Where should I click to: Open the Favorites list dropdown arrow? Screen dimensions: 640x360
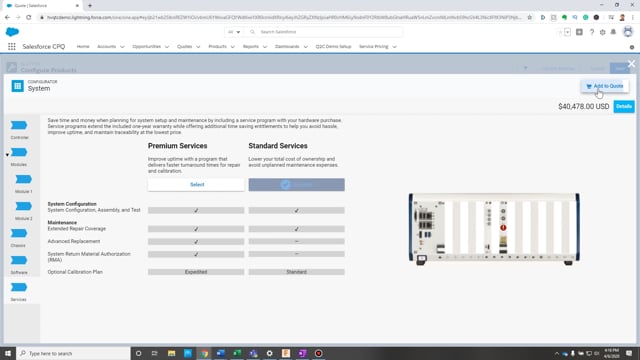tap(567, 32)
